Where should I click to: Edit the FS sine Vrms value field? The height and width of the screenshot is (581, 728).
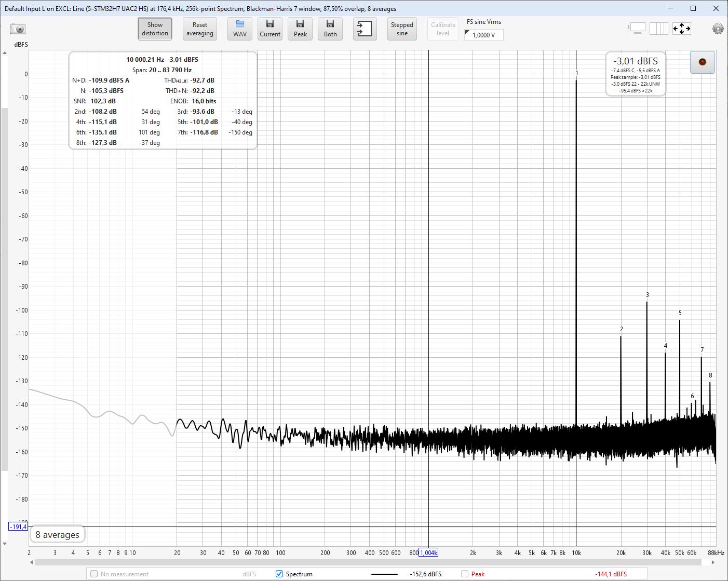click(x=484, y=35)
